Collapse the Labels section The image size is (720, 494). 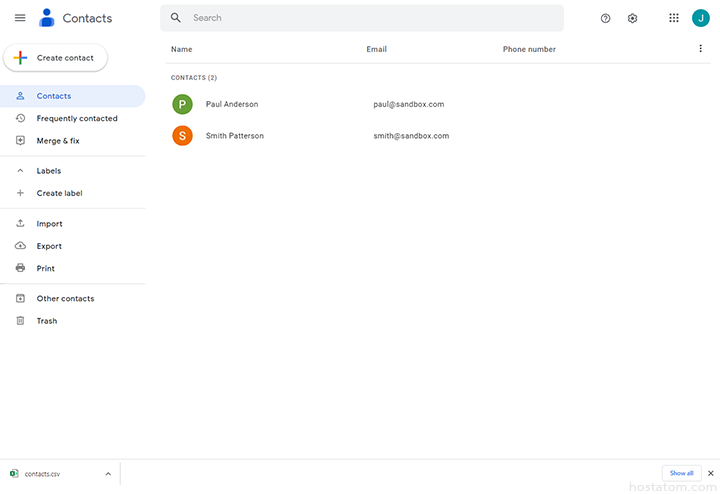click(x=20, y=171)
